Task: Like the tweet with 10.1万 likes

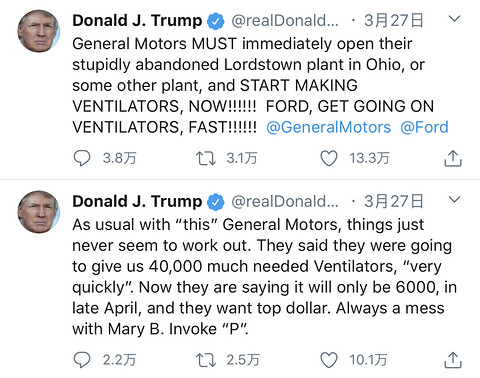Action: click(x=329, y=360)
